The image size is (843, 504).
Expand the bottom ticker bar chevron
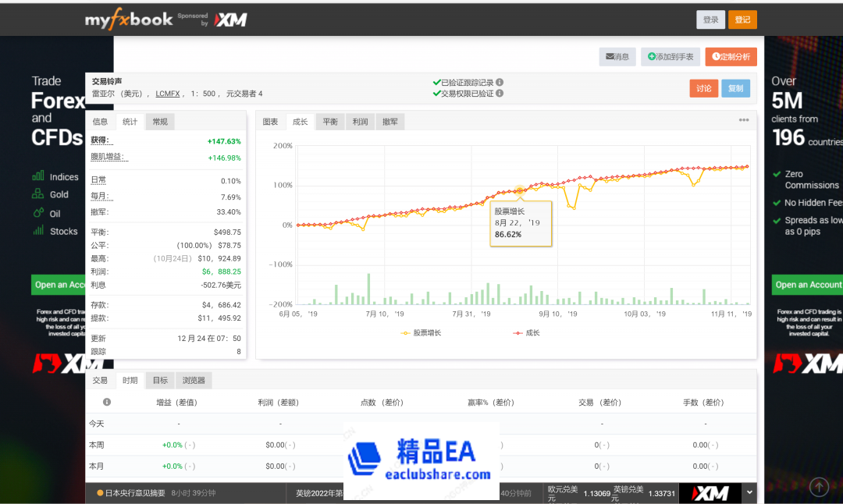click(750, 493)
